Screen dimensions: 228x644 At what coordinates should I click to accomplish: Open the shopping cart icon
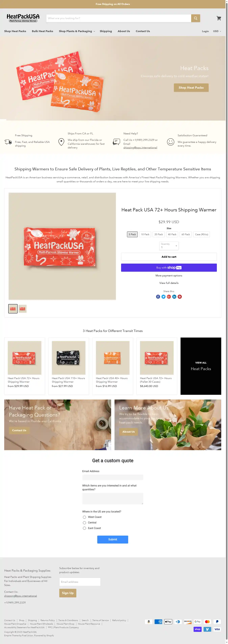pos(219,18)
